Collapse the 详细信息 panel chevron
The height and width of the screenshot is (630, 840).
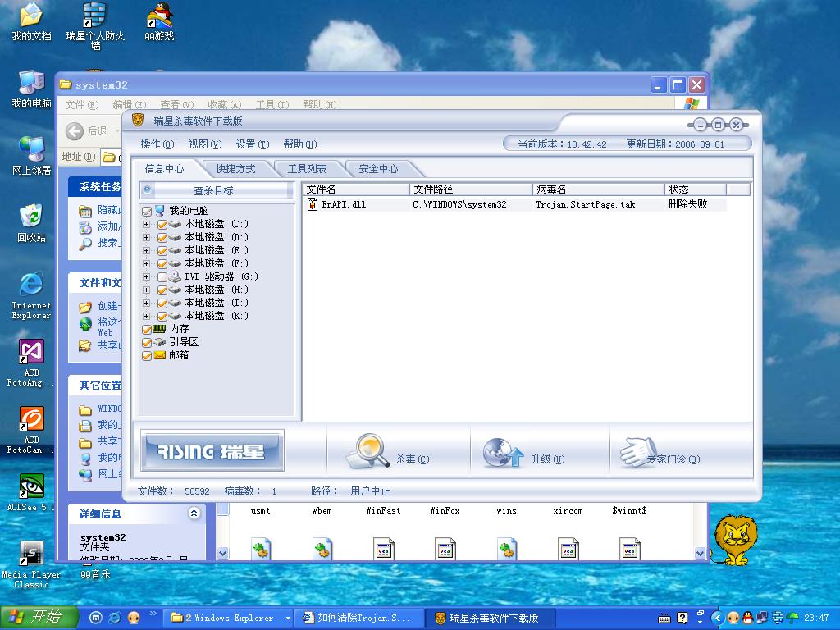194,514
